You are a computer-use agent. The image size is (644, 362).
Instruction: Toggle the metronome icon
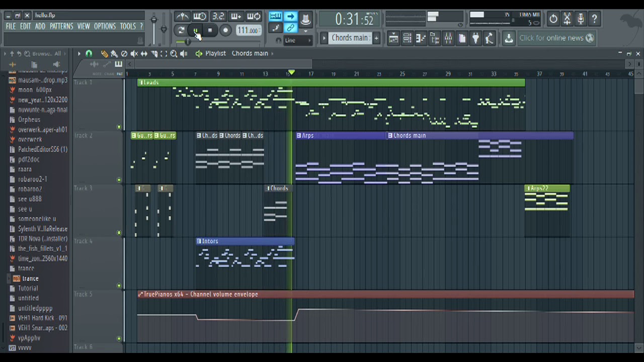[182, 17]
